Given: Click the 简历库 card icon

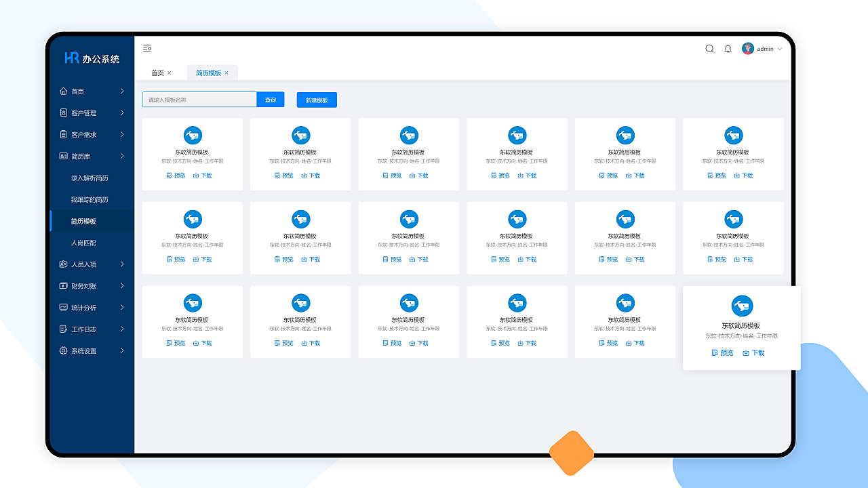Looking at the screenshot, I should 63,156.
